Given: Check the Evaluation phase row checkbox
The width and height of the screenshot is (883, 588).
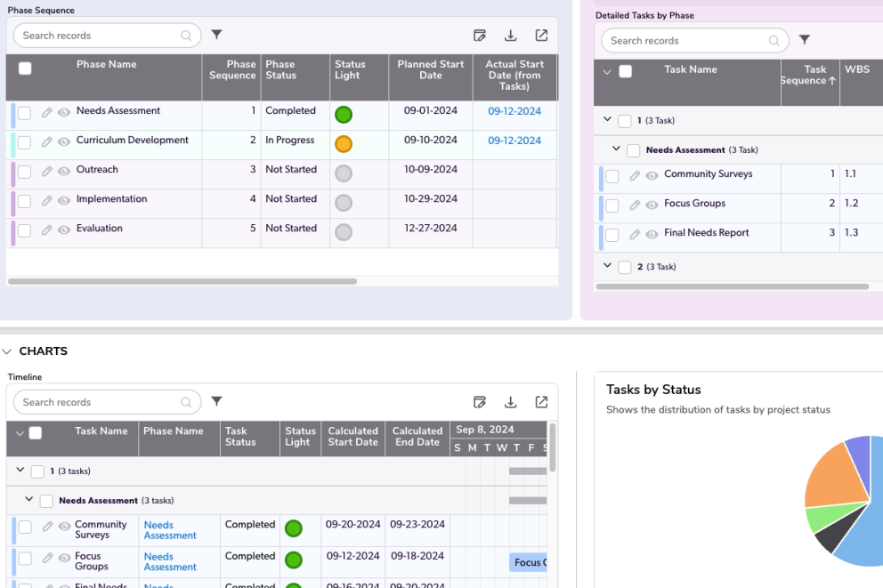Looking at the screenshot, I should [22, 229].
